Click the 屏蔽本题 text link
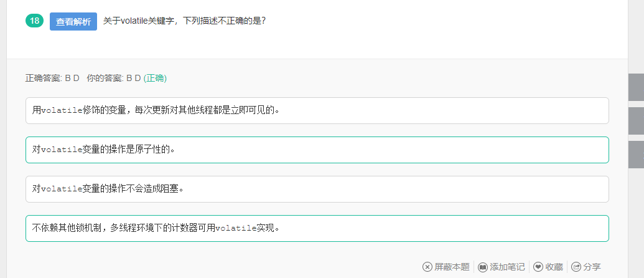 click(x=452, y=267)
